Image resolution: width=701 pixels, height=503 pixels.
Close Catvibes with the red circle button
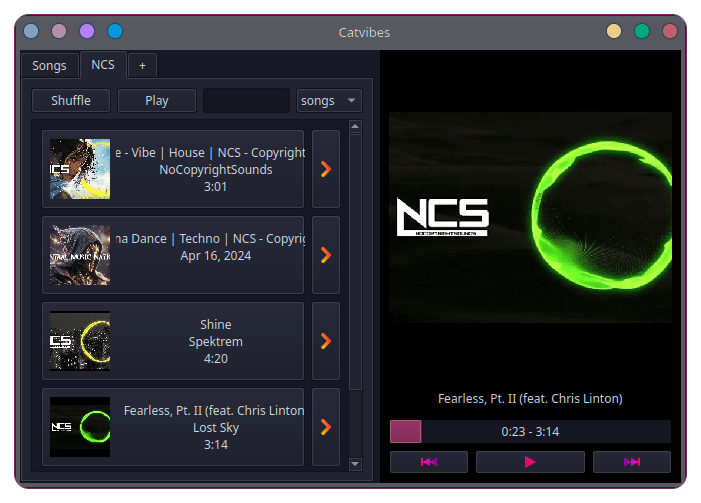click(x=670, y=31)
